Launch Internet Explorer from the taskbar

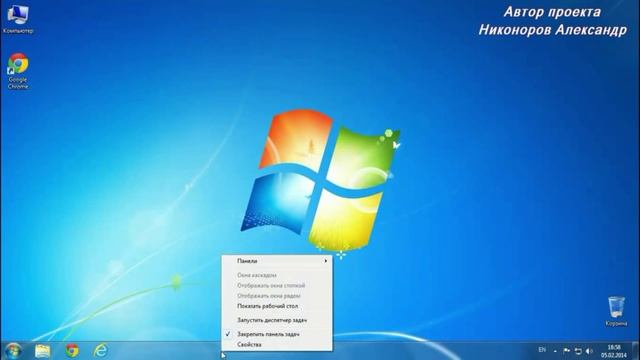(x=100, y=351)
